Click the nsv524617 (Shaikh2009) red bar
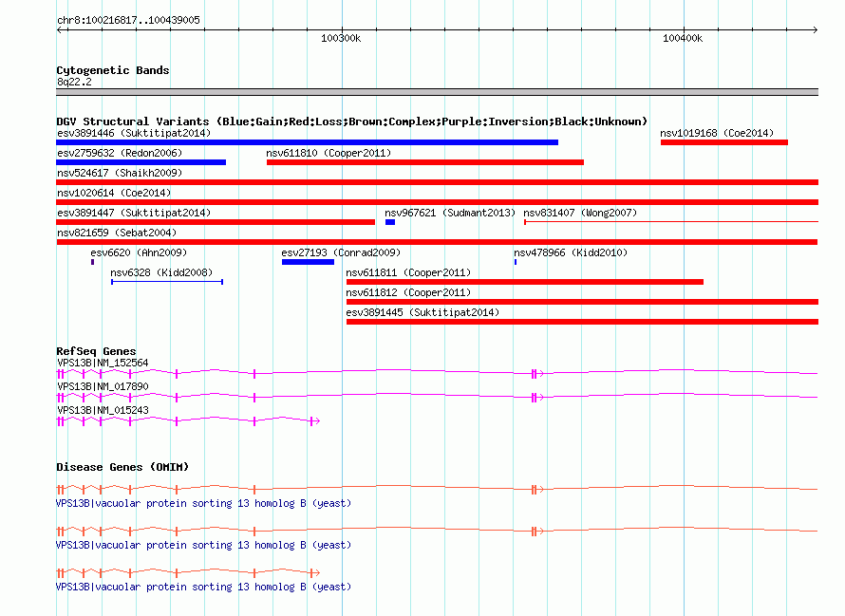 (x=437, y=182)
